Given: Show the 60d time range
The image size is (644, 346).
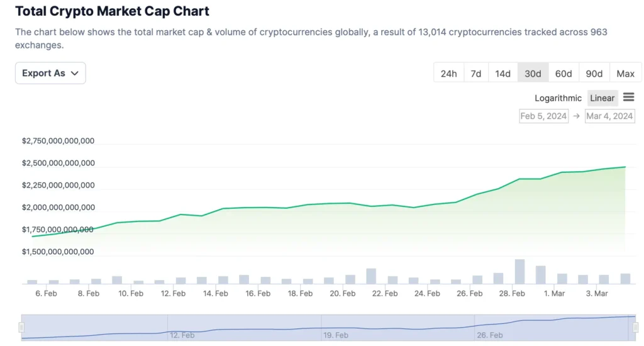Looking at the screenshot, I should (563, 74).
